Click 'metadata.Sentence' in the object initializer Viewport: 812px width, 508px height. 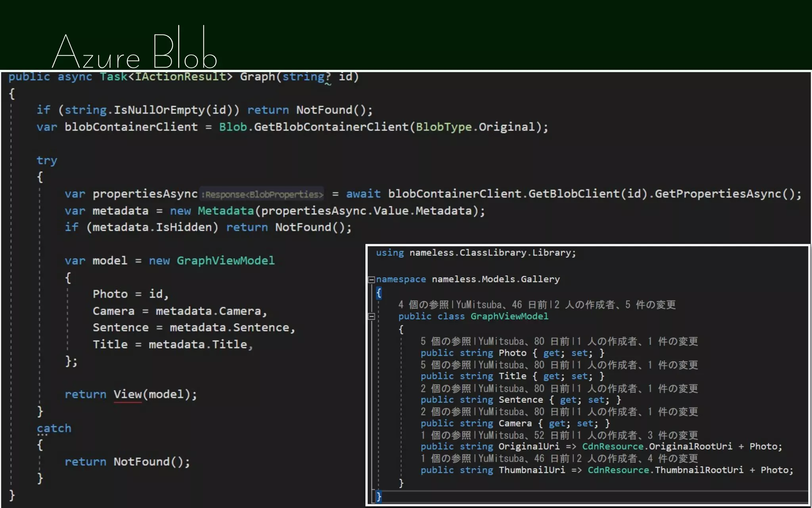click(x=229, y=328)
